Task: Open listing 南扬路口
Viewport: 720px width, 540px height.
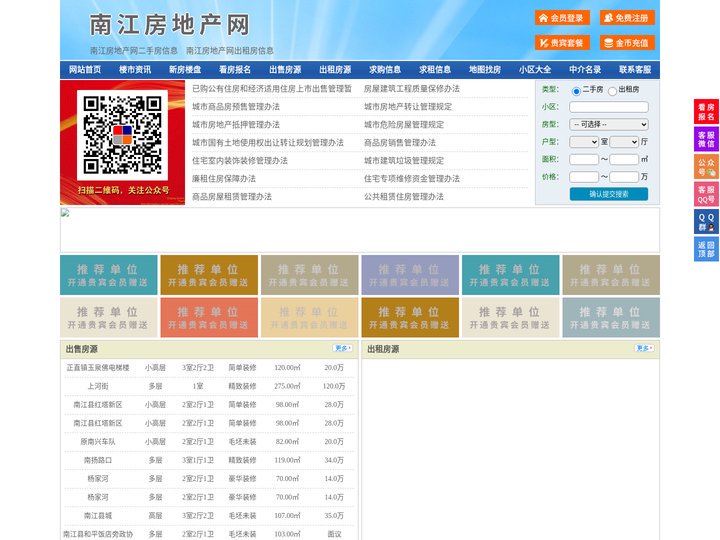Action: (98, 460)
